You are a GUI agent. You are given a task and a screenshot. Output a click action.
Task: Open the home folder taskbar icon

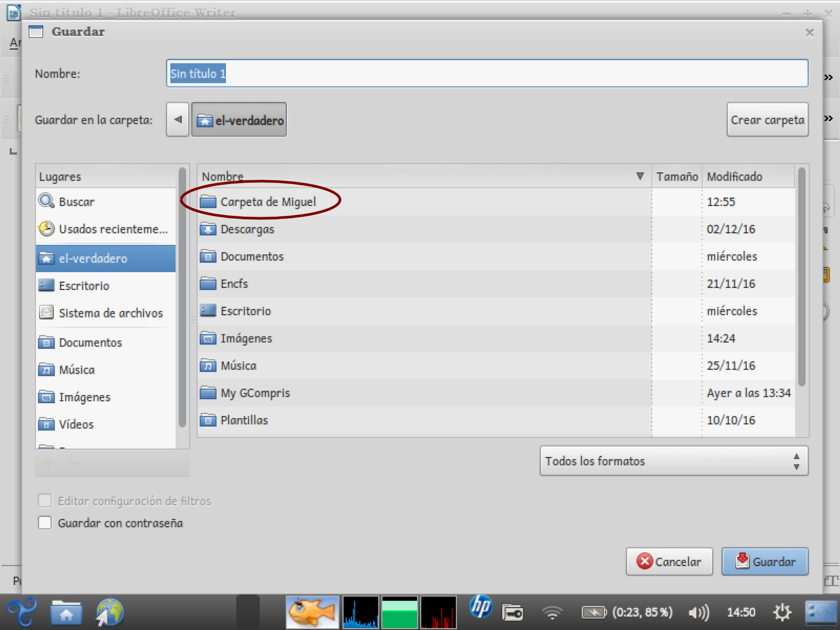(66, 612)
